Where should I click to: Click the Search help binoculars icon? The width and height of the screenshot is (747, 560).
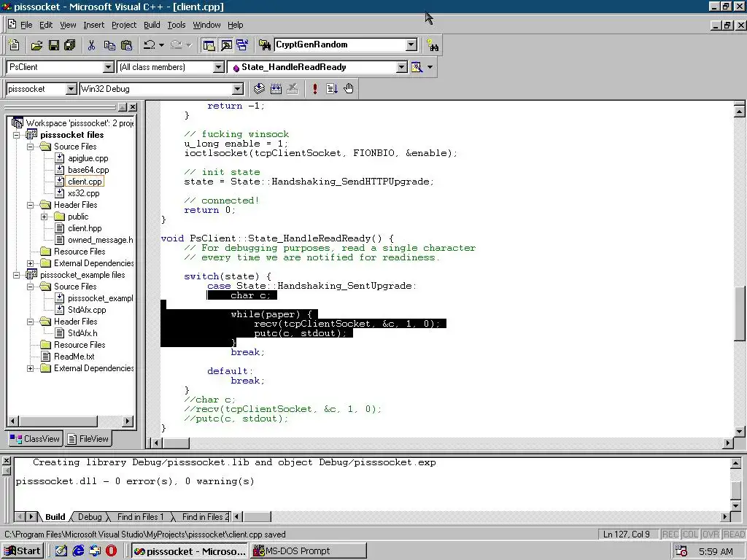(433, 46)
